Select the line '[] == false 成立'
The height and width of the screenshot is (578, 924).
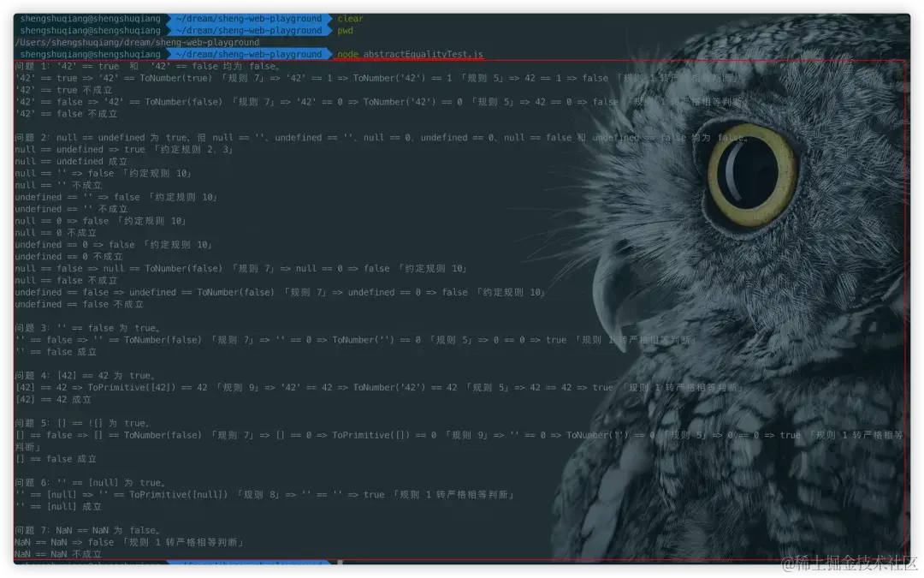pyautogui.click(x=56, y=459)
